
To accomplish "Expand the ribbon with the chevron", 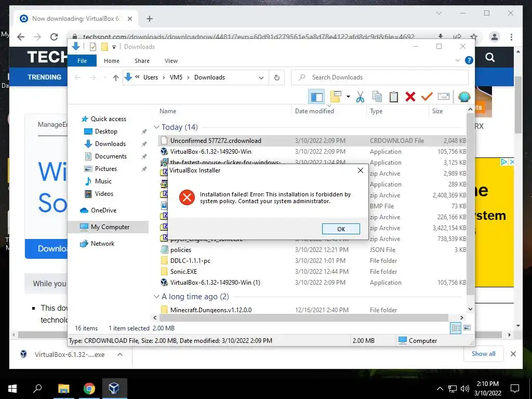I will tap(457, 61).
